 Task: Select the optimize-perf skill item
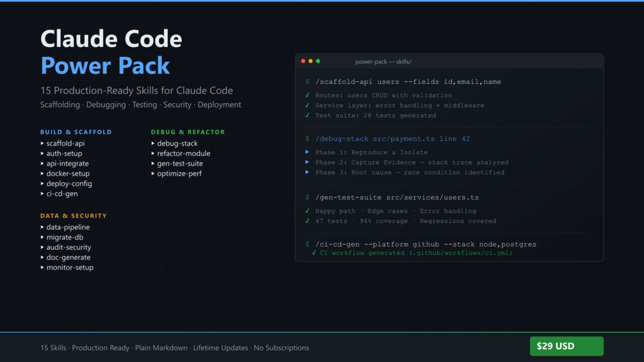[x=179, y=174]
